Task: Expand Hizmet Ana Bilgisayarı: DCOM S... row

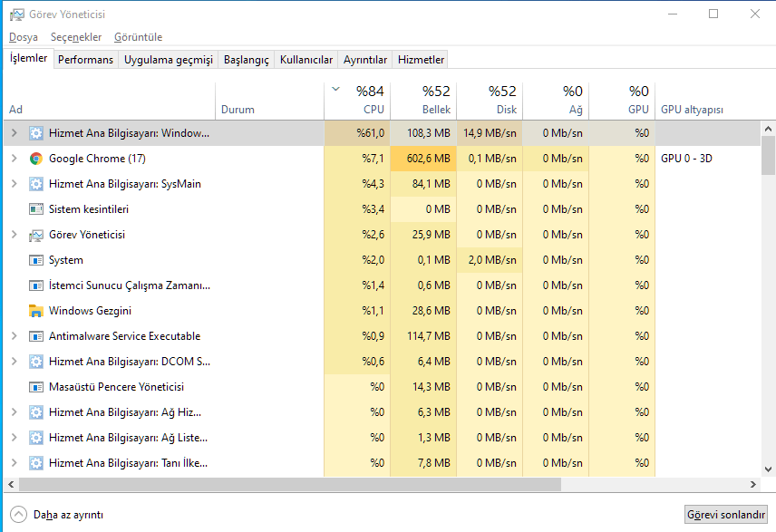Action: coord(15,362)
